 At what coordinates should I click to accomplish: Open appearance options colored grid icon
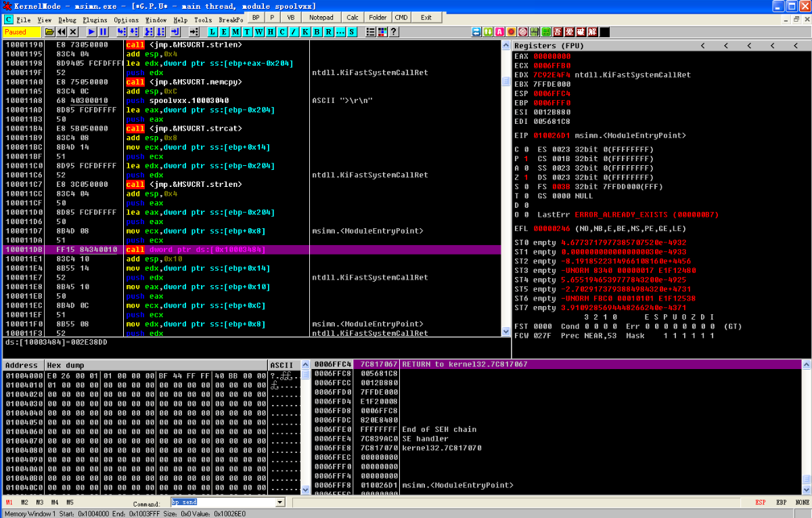pyautogui.click(x=382, y=32)
